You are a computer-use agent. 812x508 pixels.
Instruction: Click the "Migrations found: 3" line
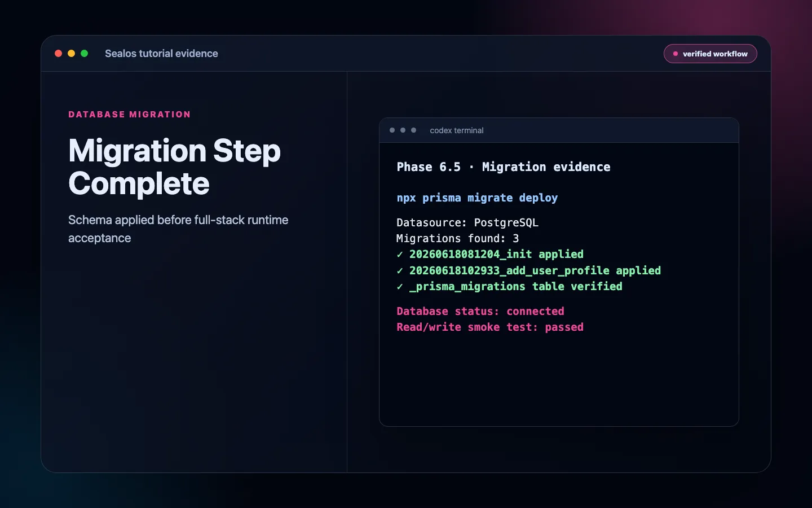coord(457,239)
